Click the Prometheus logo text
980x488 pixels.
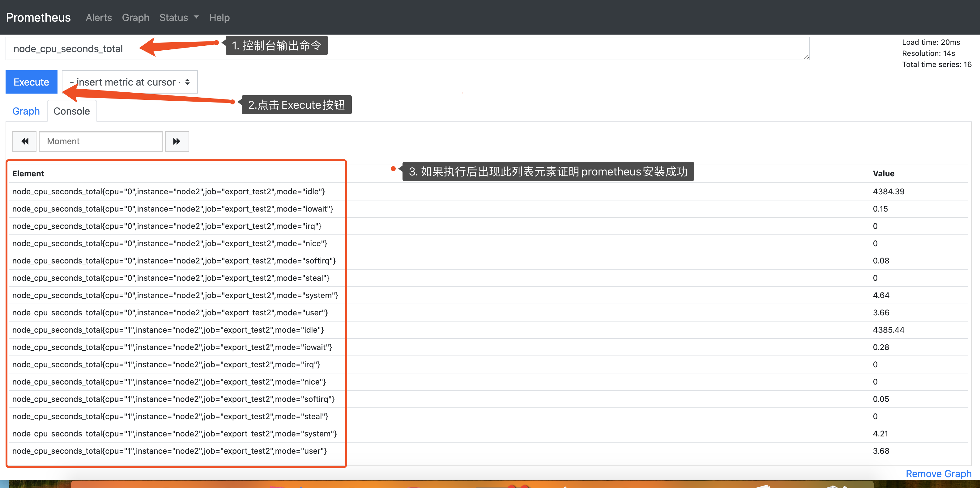click(38, 17)
